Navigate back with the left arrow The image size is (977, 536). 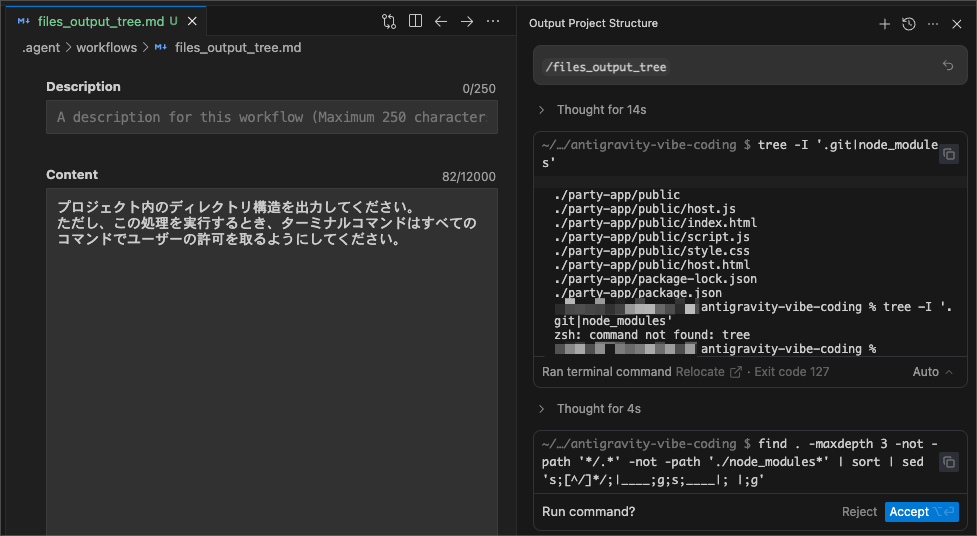[441, 21]
